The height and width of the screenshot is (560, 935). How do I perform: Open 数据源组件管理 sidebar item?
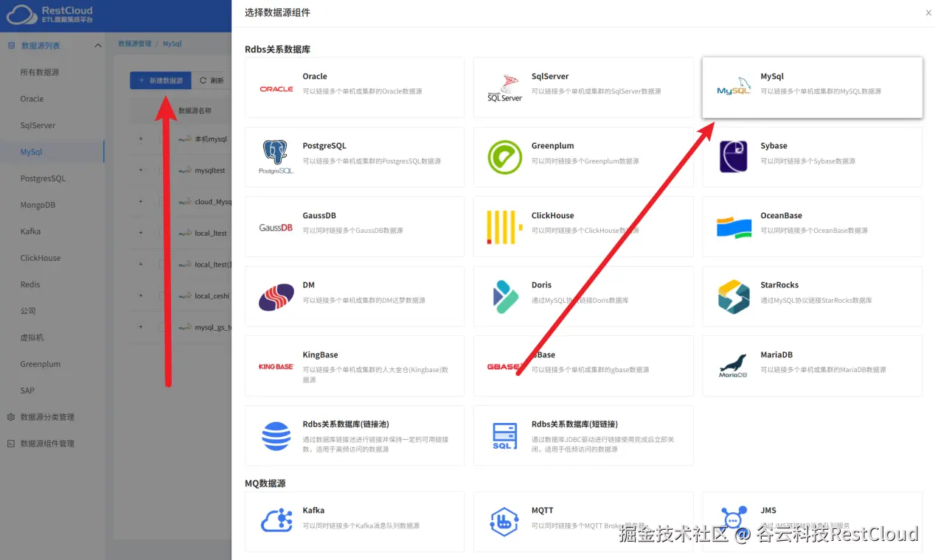(x=47, y=444)
